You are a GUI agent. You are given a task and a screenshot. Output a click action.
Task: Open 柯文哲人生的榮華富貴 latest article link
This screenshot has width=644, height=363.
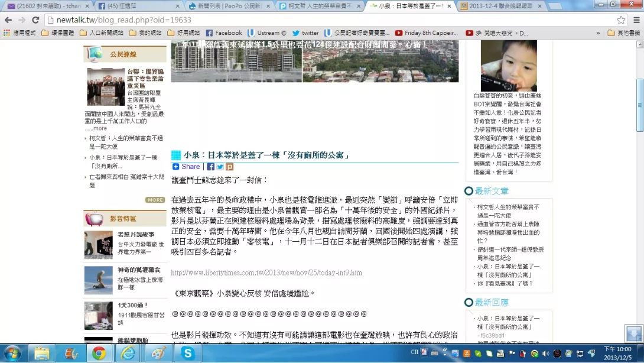[508, 211]
